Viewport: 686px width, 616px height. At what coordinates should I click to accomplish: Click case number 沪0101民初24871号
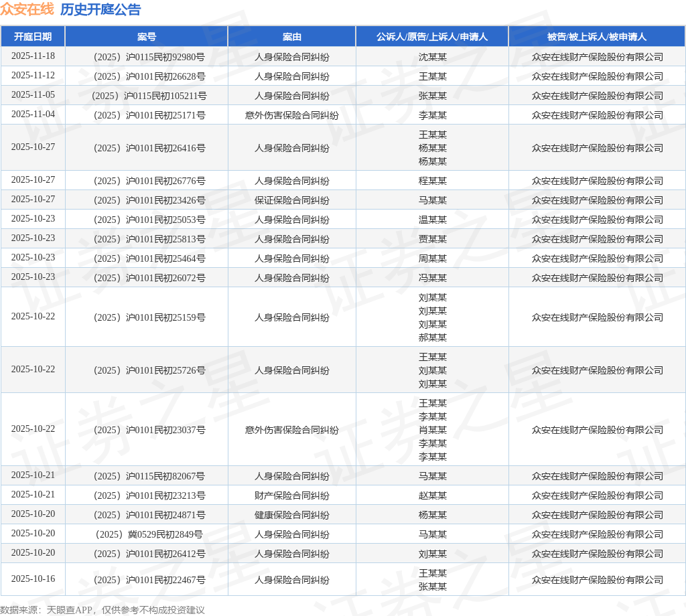pos(149,515)
